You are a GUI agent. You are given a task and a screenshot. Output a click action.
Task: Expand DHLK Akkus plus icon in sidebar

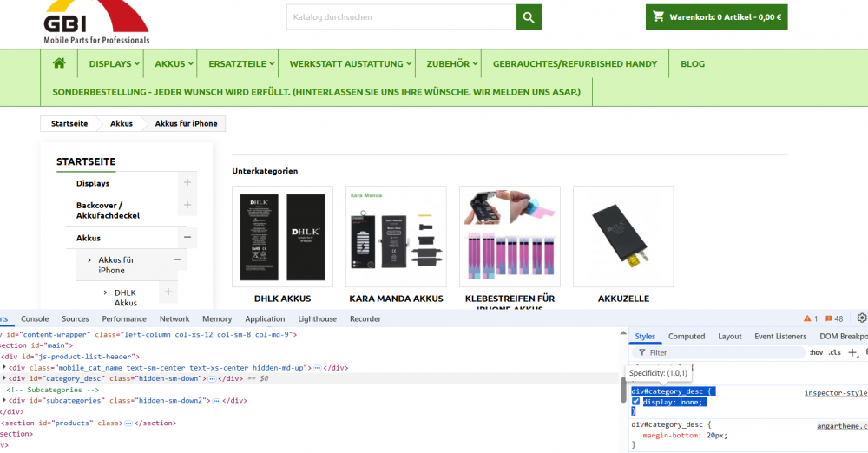tap(168, 292)
